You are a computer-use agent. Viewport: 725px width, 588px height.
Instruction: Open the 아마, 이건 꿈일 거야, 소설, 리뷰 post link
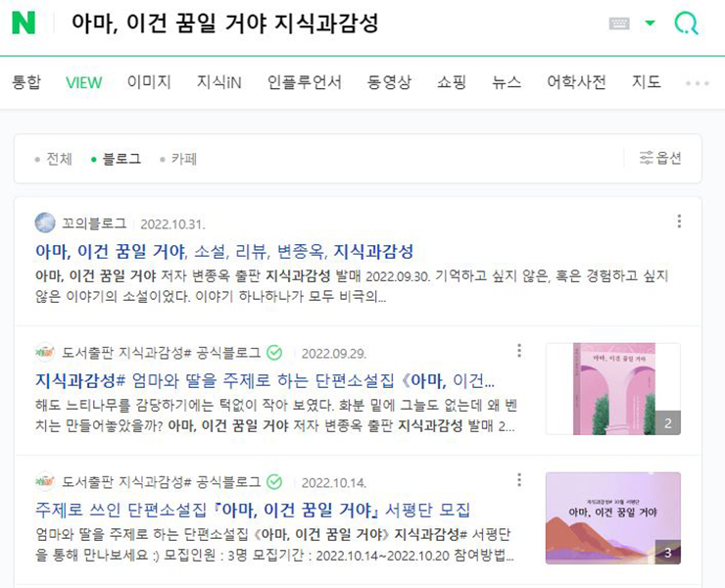[224, 251]
